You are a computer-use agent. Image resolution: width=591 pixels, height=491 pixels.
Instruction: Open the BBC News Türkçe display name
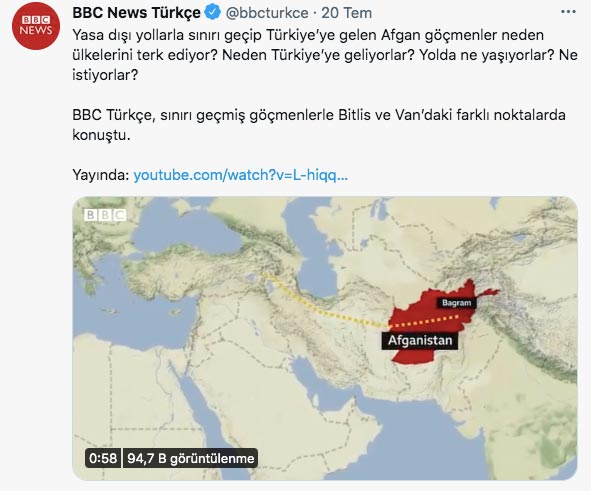click(136, 13)
